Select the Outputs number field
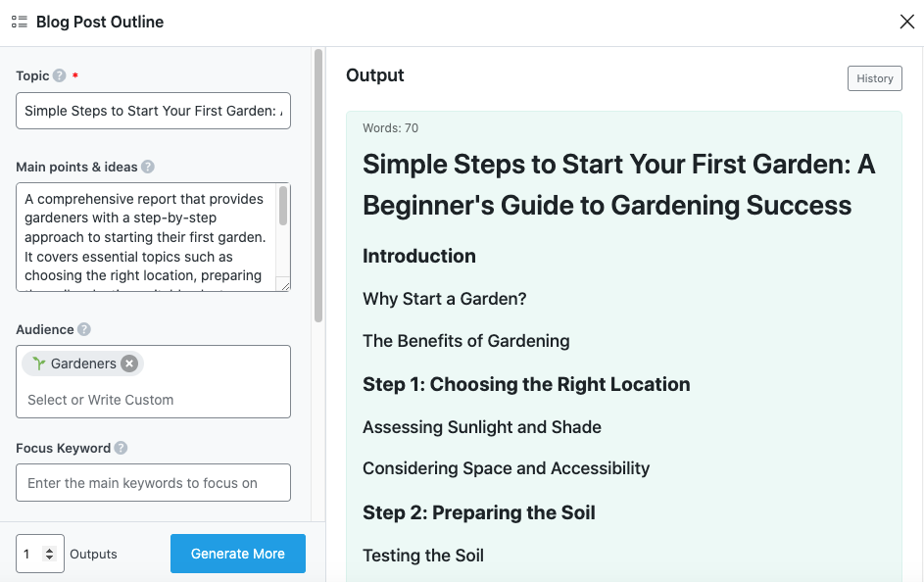This screenshot has width=924, height=582. pos(31,553)
